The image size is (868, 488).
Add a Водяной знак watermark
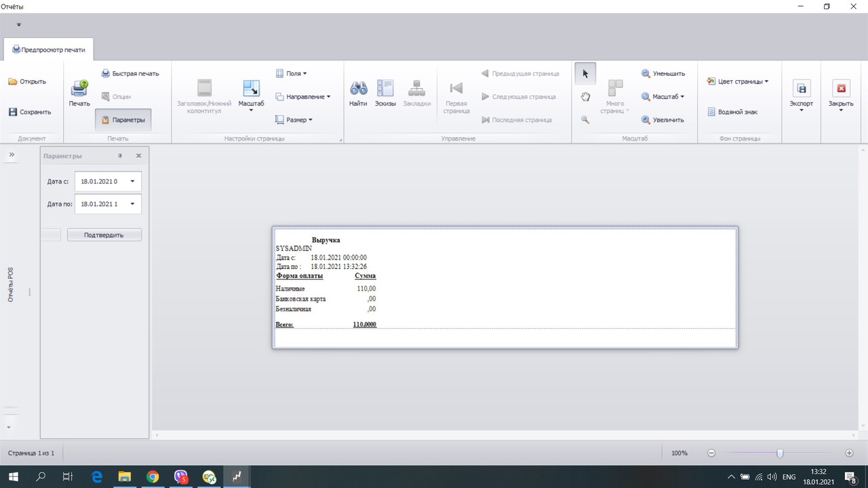pyautogui.click(x=732, y=112)
